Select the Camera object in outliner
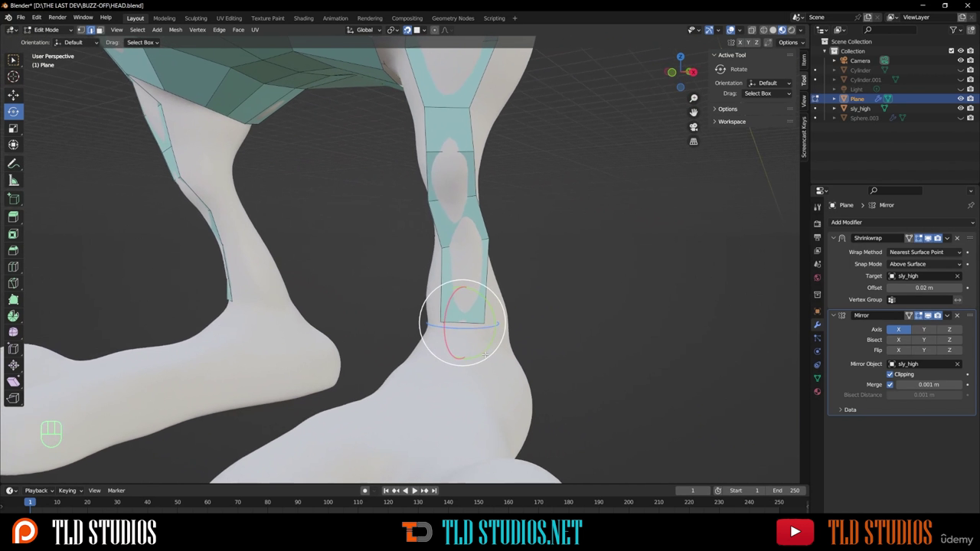 [x=860, y=60]
